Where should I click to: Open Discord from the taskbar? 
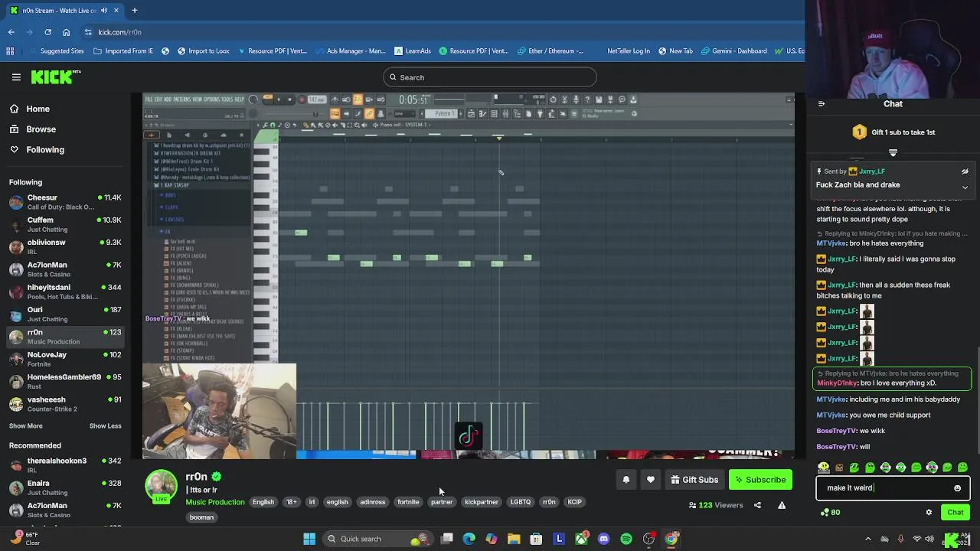(603, 539)
